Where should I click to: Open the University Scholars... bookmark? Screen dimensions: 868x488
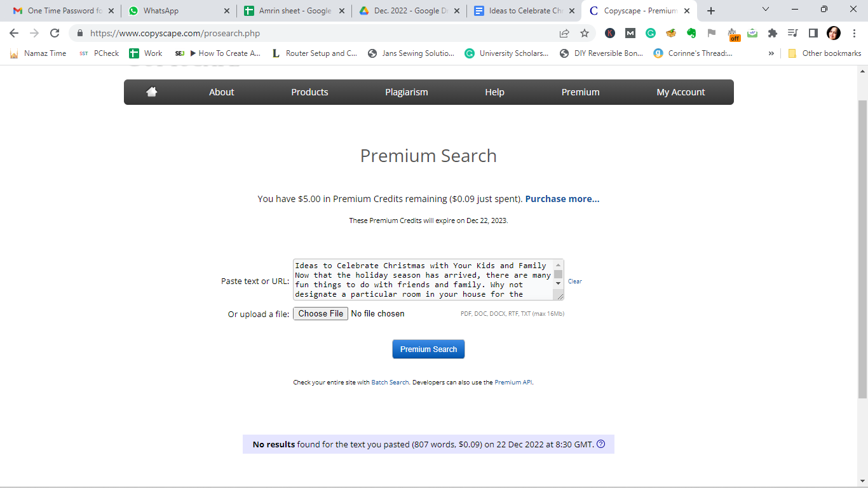click(506, 53)
